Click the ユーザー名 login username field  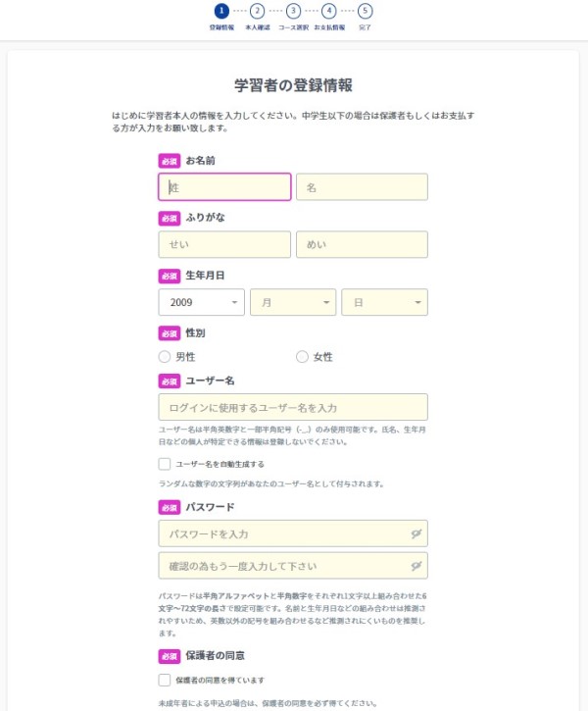click(293, 407)
